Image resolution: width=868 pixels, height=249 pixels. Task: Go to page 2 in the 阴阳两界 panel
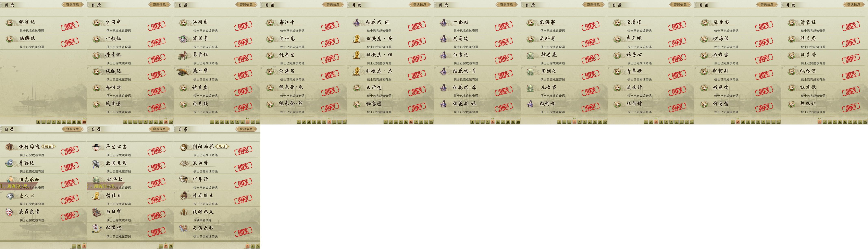tap(253, 246)
